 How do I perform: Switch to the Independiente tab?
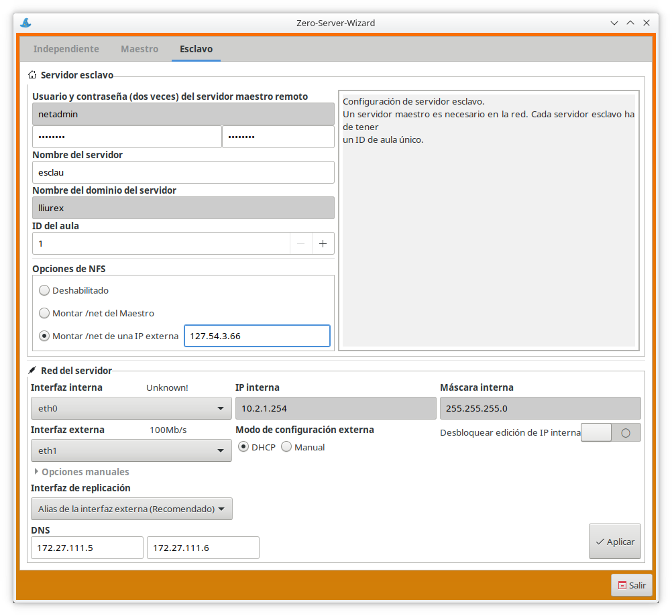pyautogui.click(x=66, y=49)
